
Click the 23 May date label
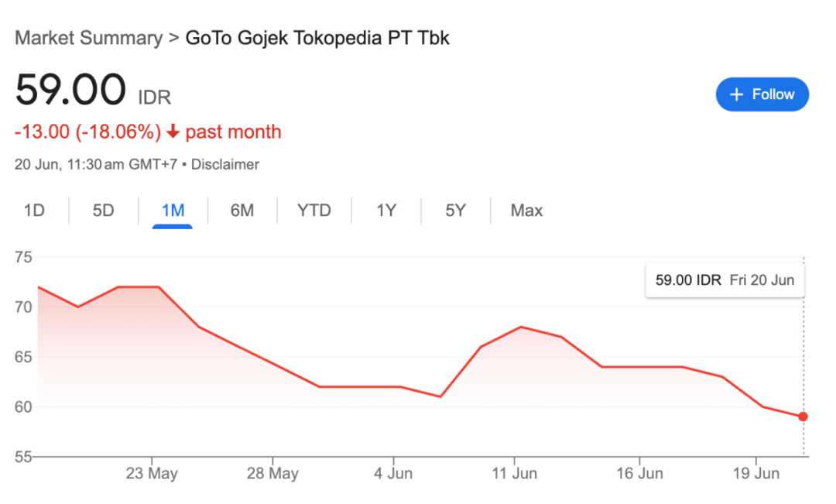[152, 474]
